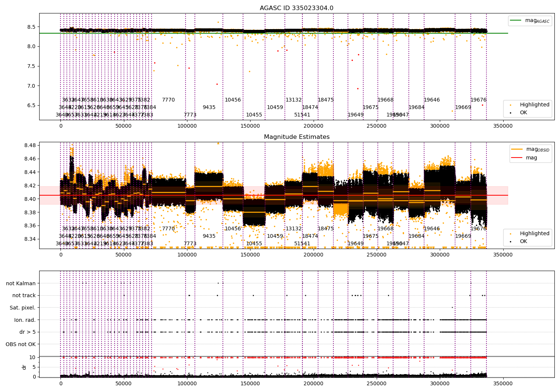The width and height of the screenshot is (560, 392).
Task: Click 'OK' in the top plot legend
Action: click(x=523, y=112)
